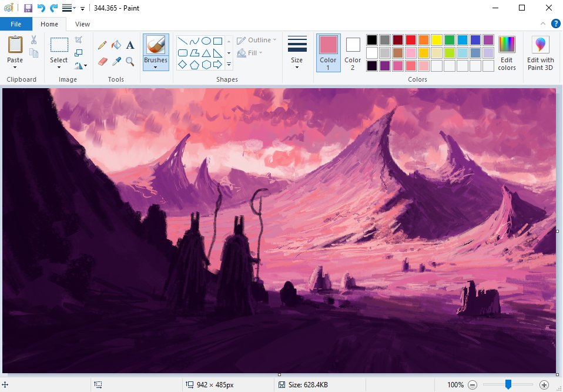
Task: Choose the Pentagon shape
Action: tap(195, 65)
